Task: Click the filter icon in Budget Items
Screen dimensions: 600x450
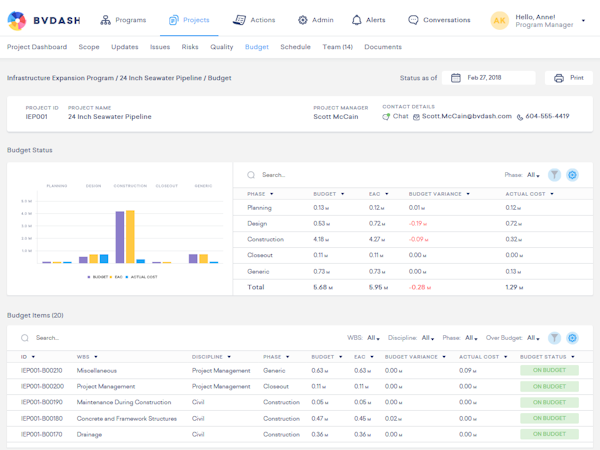Action: click(554, 338)
